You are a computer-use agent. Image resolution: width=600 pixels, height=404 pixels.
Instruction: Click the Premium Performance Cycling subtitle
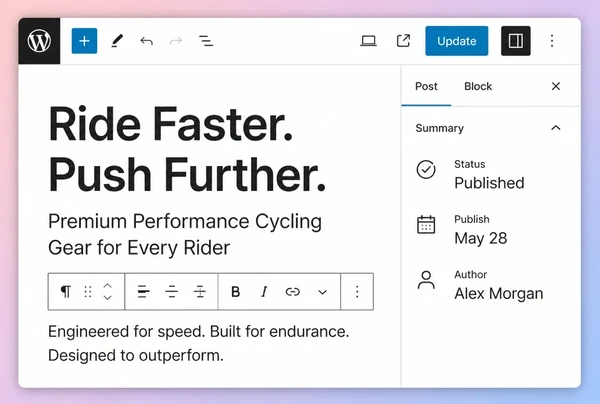point(185,235)
